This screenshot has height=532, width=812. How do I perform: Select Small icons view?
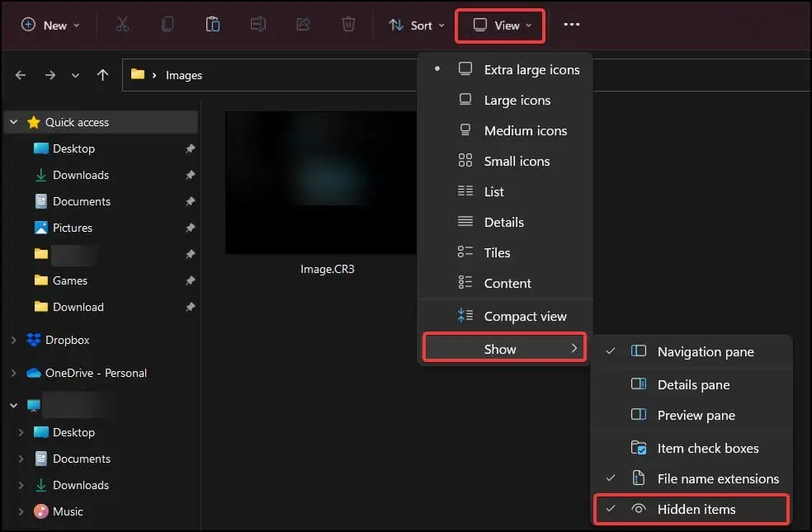click(505, 161)
